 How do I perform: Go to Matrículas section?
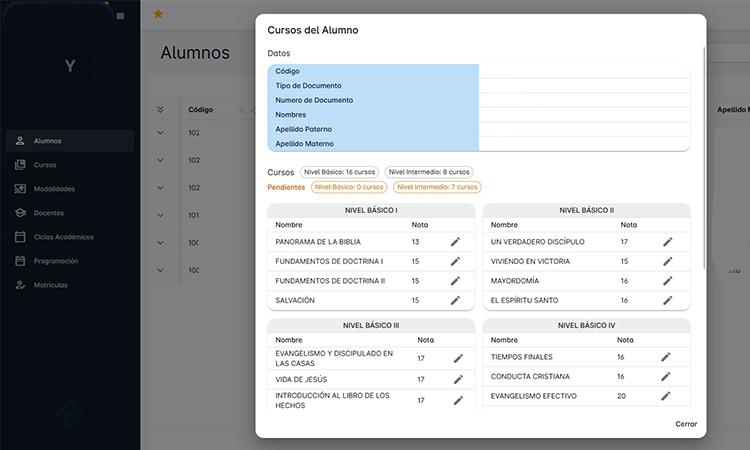pyautogui.click(x=50, y=285)
